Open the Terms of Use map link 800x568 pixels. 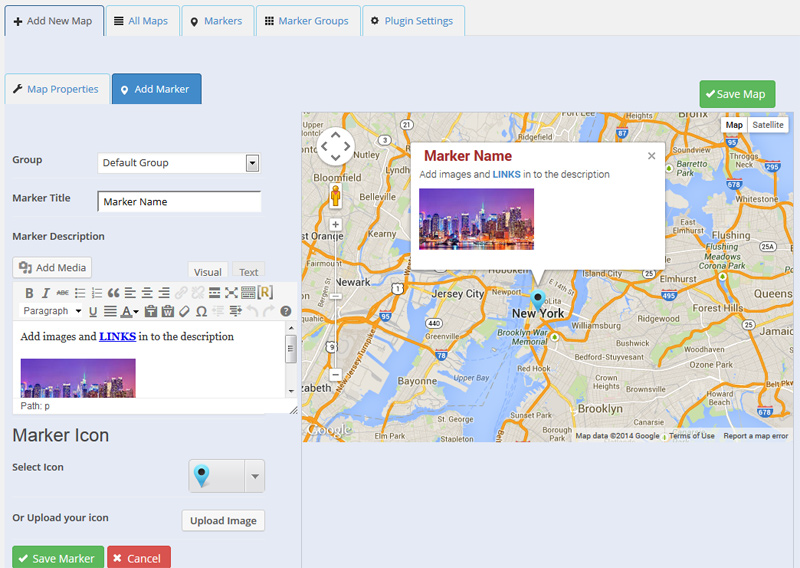[x=691, y=436]
